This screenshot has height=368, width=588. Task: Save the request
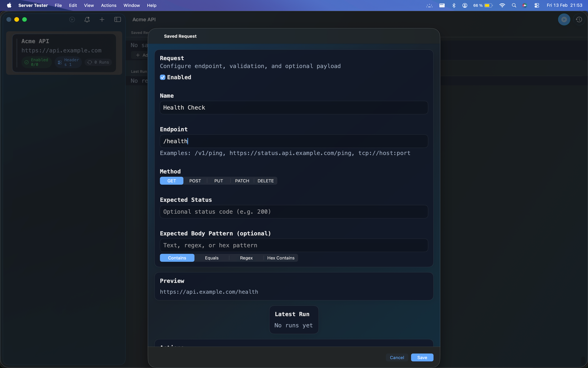point(422,357)
